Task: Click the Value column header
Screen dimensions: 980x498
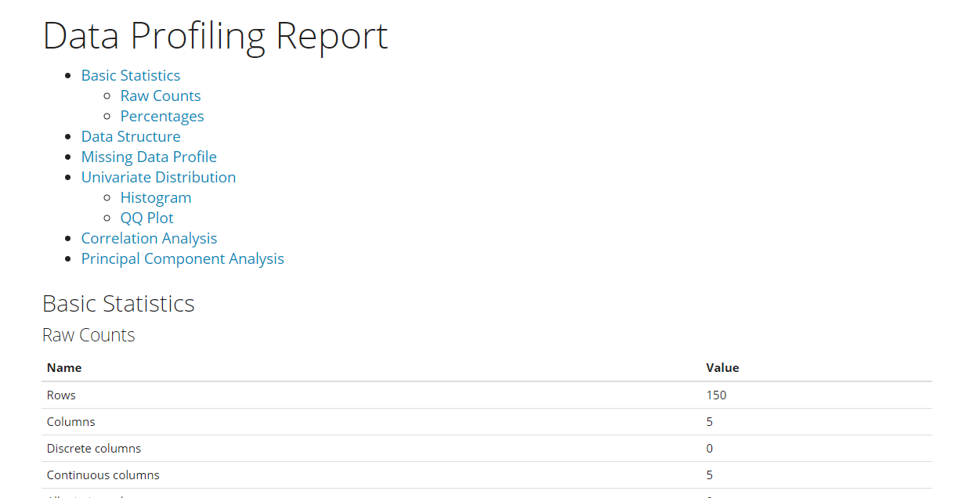Action: tap(722, 368)
